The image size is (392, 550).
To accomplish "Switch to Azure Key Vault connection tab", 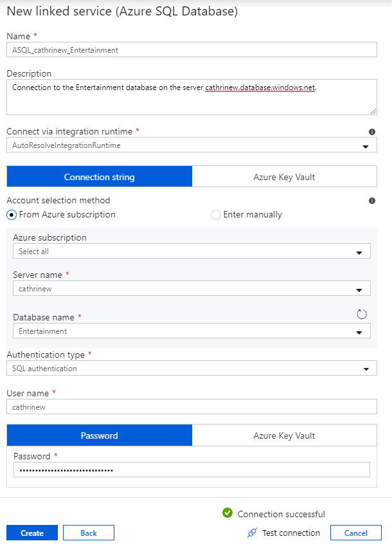I will 285,176.
